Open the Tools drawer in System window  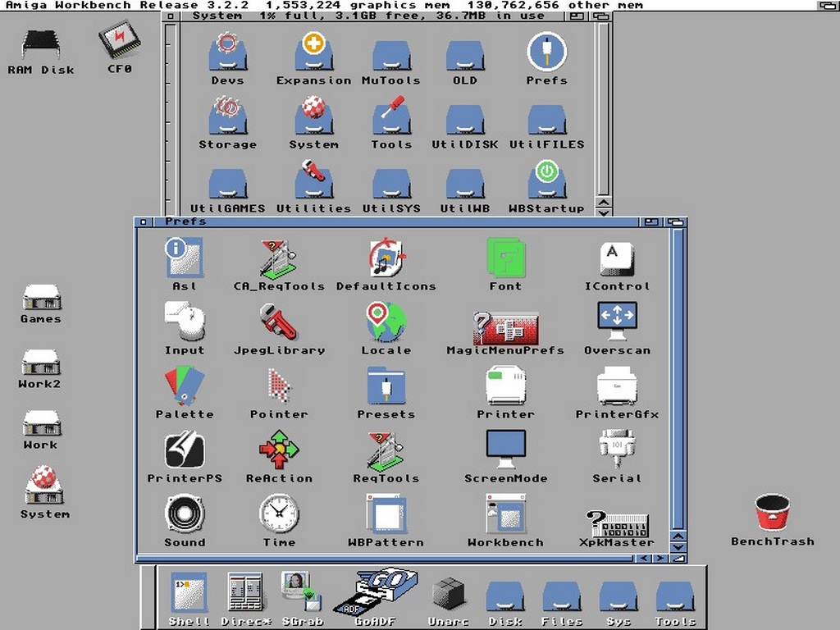click(392, 115)
